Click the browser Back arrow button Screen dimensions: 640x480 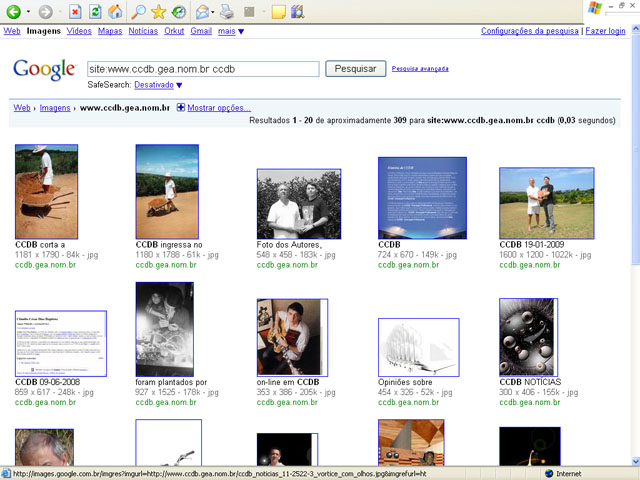[16, 12]
